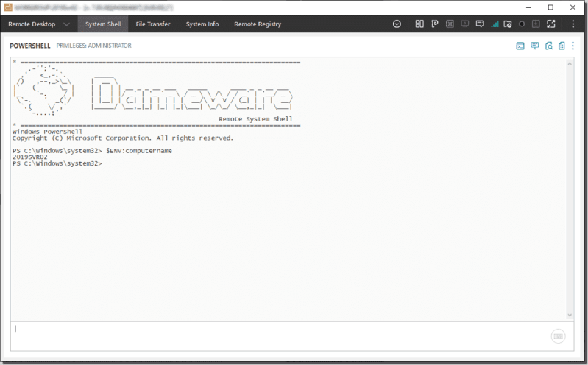Open the System Info tab
588x365 pixels.
[x=202, y=24]
